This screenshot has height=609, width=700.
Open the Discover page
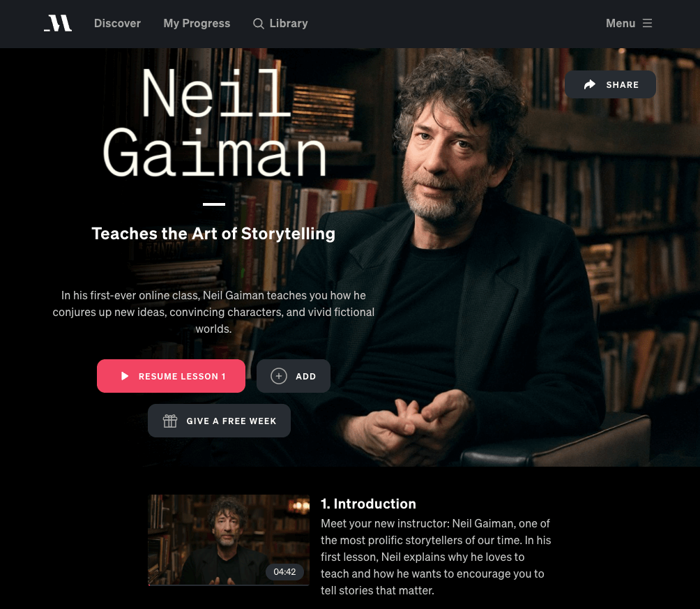pos(117,23)
